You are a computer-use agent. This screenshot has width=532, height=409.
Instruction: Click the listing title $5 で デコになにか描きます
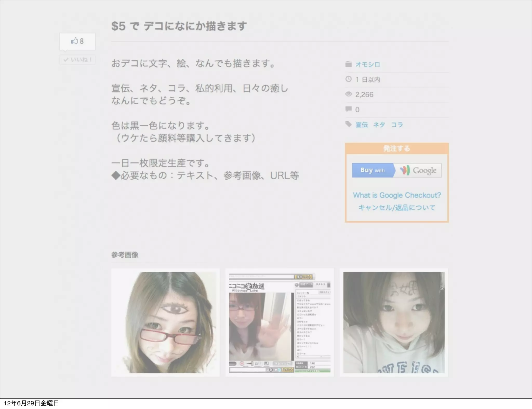tap(179, 26)
